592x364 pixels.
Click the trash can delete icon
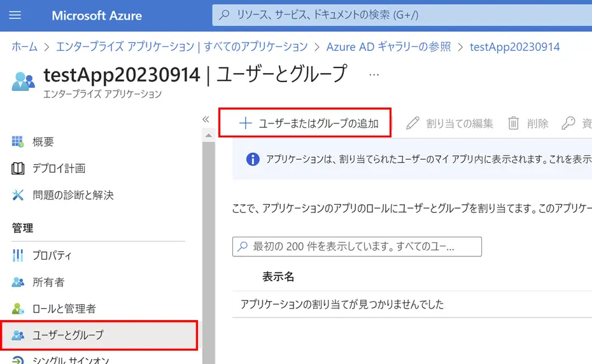(x=514, y=123)
